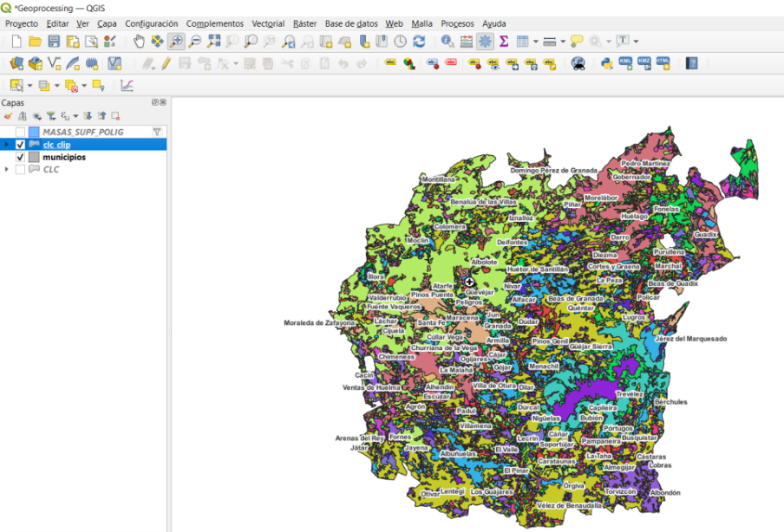Screen dimensions: 784x532
Task: Open the Vectorial menu
Action: (267, 23)
